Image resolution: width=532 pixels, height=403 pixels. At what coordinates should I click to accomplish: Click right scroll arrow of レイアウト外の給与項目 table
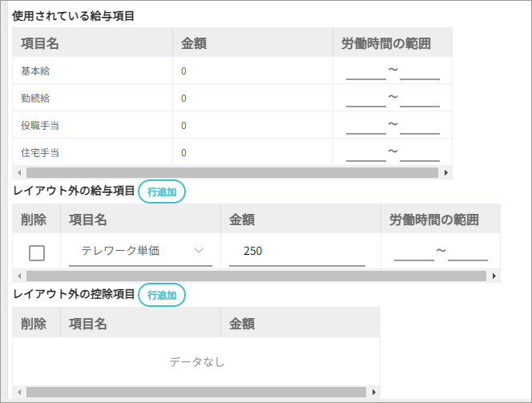pos(494,276)
